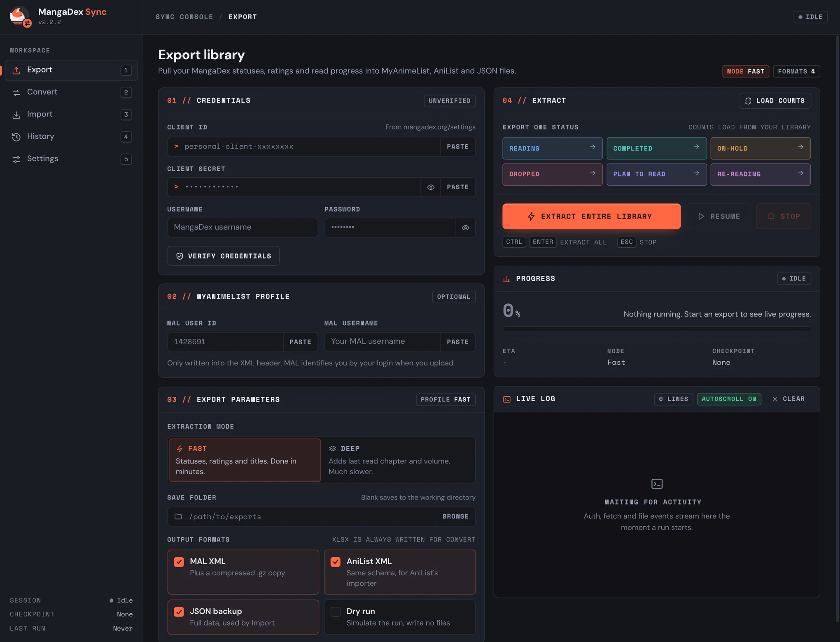The height and width of the screenshot is (642, 840).
Task: Click the layers icon on Deep mode
Action: pyautogui.click(x=332, y=449)
